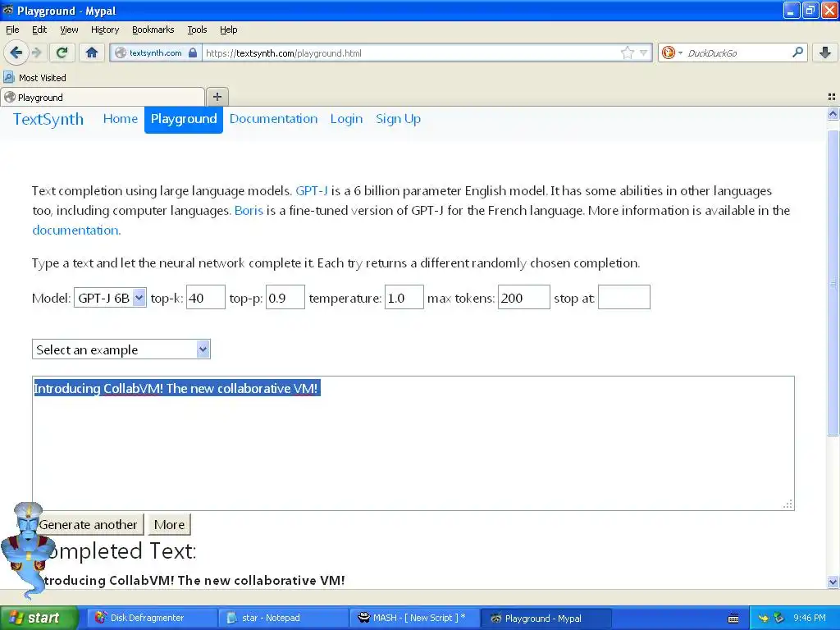
Task: Bookmark this page with the star icon
Action: click(628, 52)
